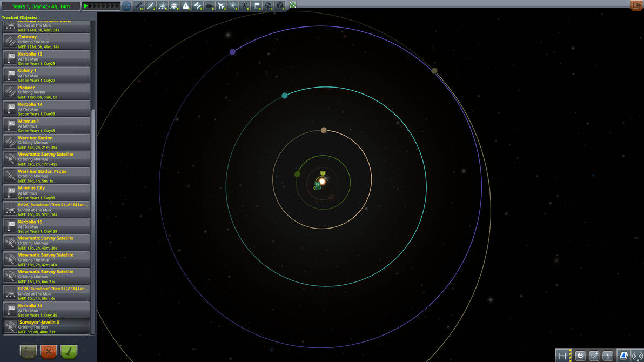Click the clock icon in the bottom-right toolbar

580,356
